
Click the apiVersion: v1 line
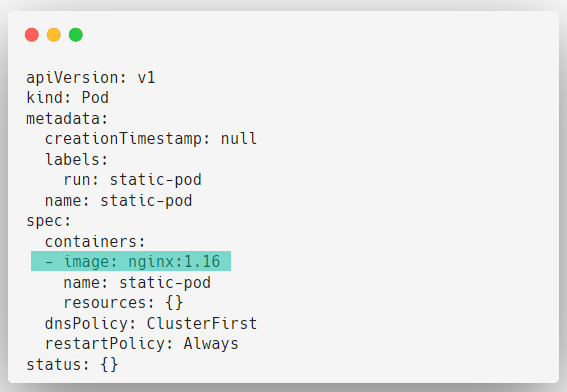[x=91, y=78]
